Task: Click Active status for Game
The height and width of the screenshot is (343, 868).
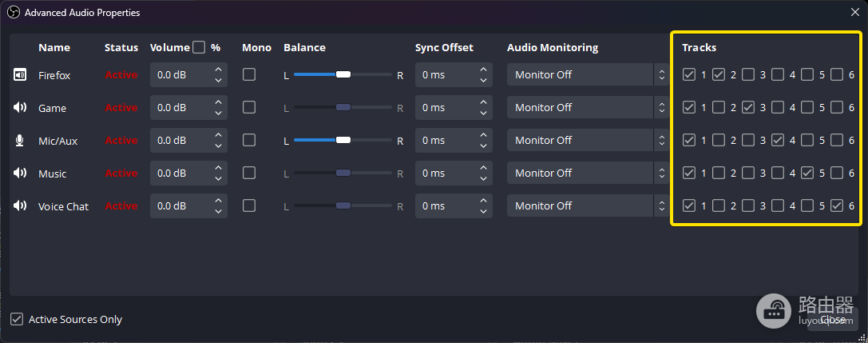Action: pyautogui.click(x=121, y=107)
